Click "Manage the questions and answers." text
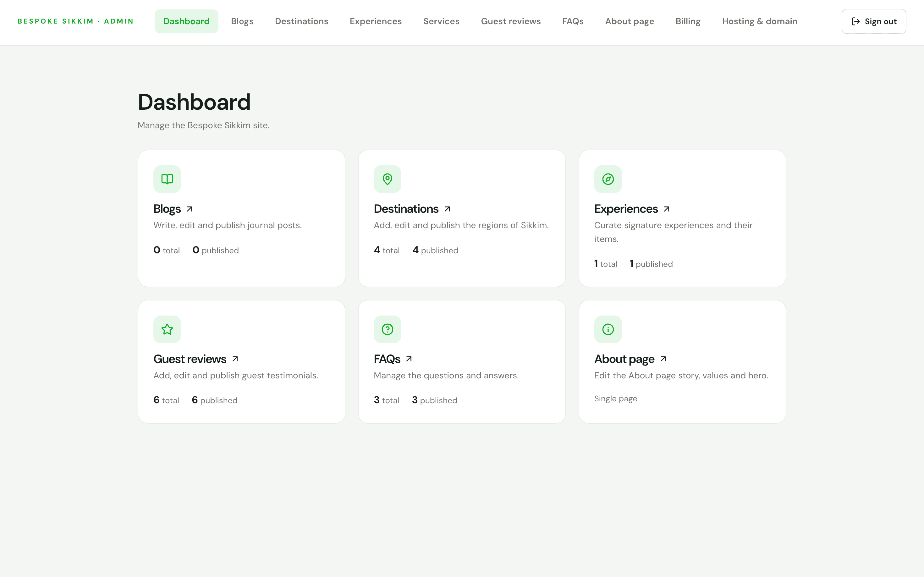 point(446,376)
